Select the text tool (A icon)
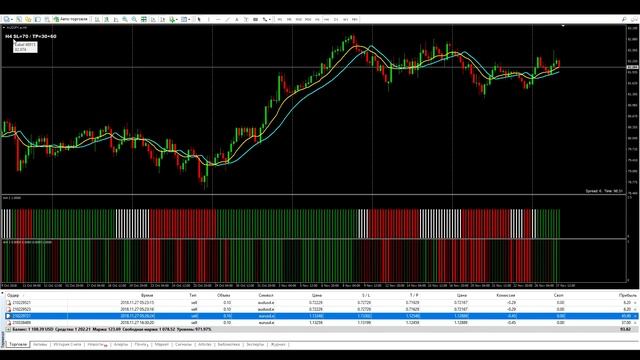Viewport: 640px width, 360px height. [237, 19]
